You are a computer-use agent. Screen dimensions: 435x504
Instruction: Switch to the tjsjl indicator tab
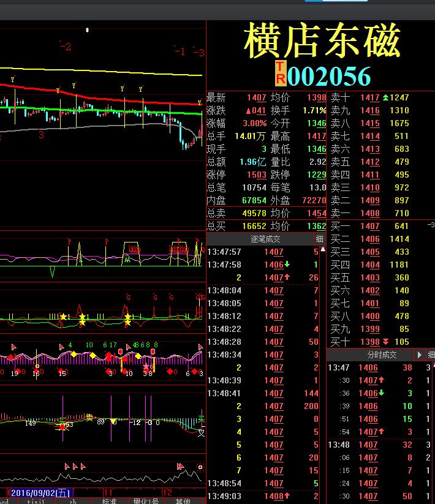(36, 501)
